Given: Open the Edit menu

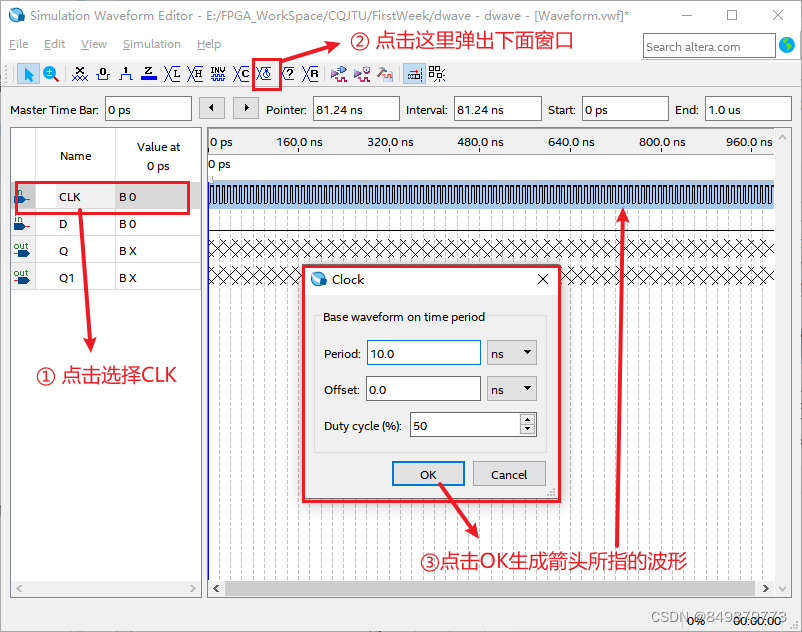Looking at the screenshot, I should pyautogui.click(x=54, y=44).
